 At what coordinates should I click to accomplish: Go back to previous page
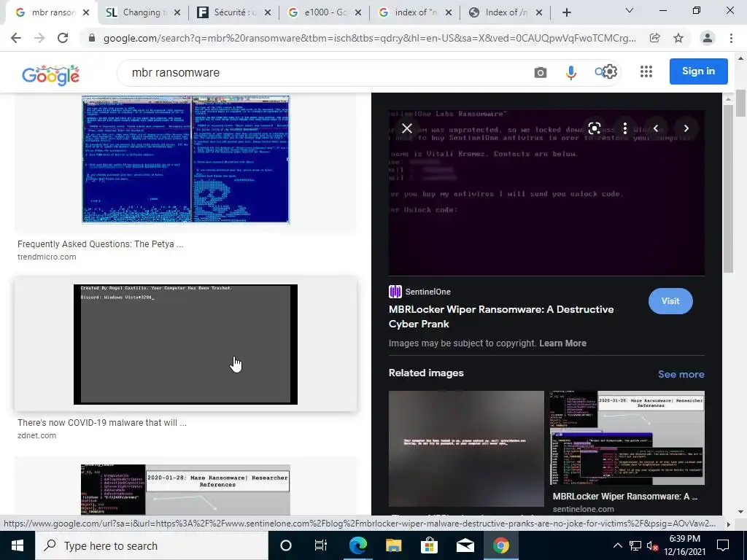[16, 38]
